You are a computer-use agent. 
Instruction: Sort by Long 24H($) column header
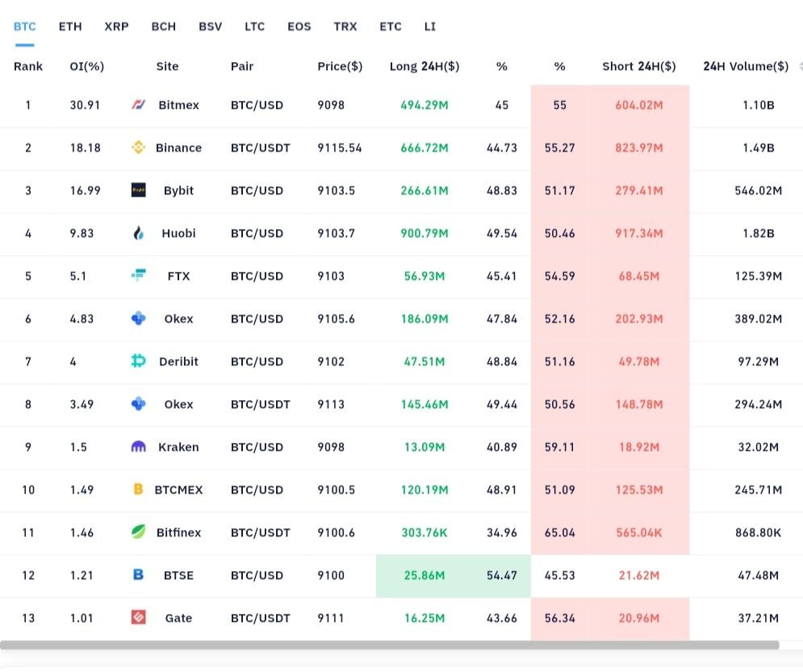click(425, 66)
